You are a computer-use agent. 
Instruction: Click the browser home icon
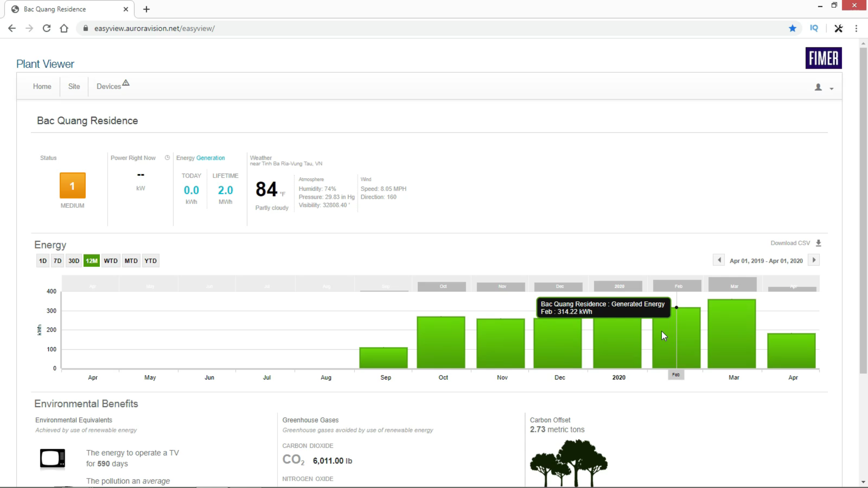pyautogui.click(x=64, y=28)
